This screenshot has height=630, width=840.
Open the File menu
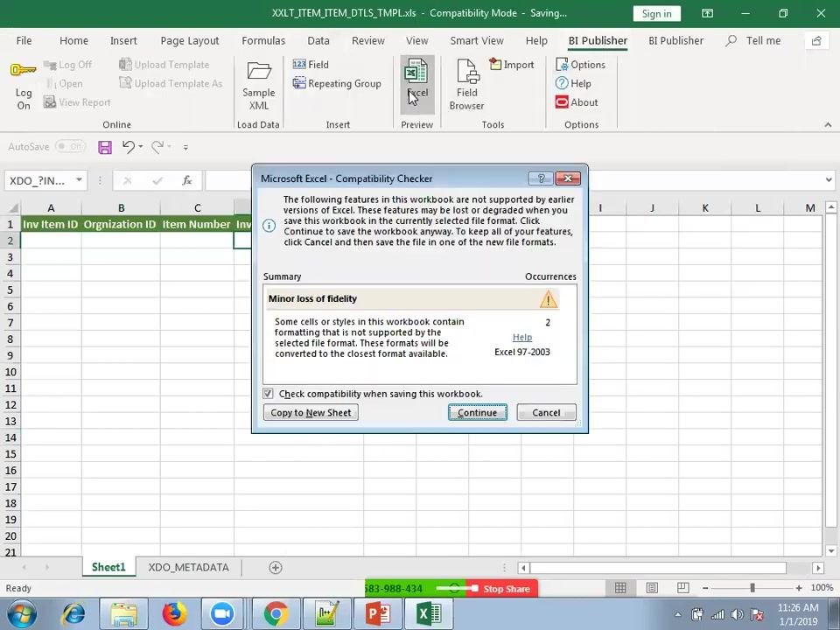[x=24, y=41]
